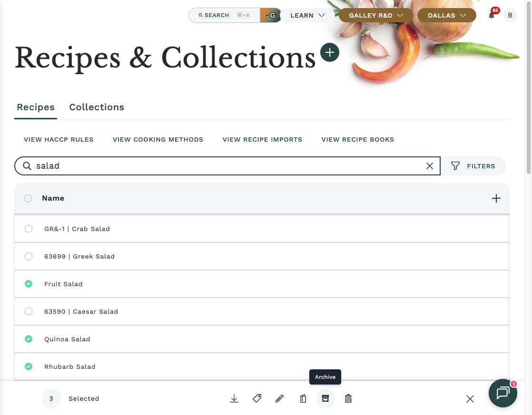This screenshot has width=532, height=415.
Task: Click the plus icon beside Recipes & Collections
Action: 329,53
